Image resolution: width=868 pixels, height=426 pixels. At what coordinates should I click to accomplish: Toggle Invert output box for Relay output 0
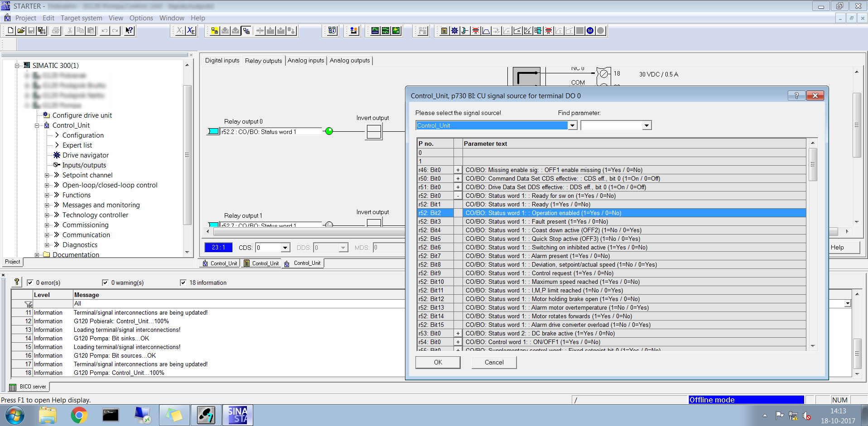coord(374,132)
